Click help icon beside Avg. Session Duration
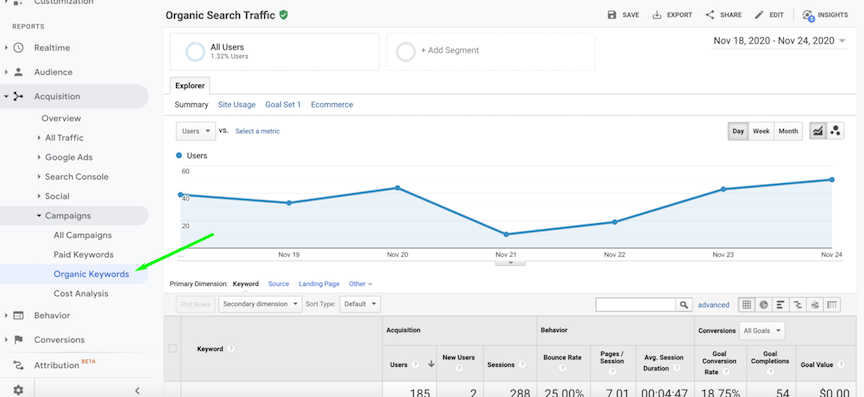The image size is (864, 397). click(x=677, y=368)
